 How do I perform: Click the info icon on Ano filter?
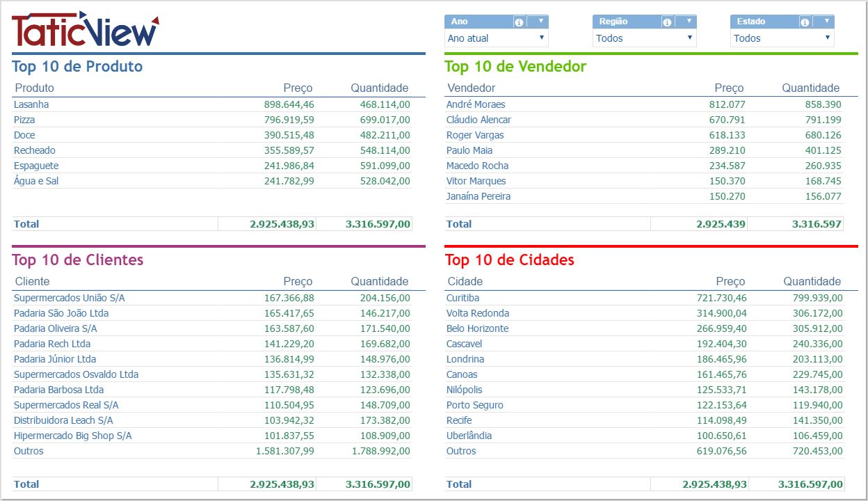pos(519,22)
